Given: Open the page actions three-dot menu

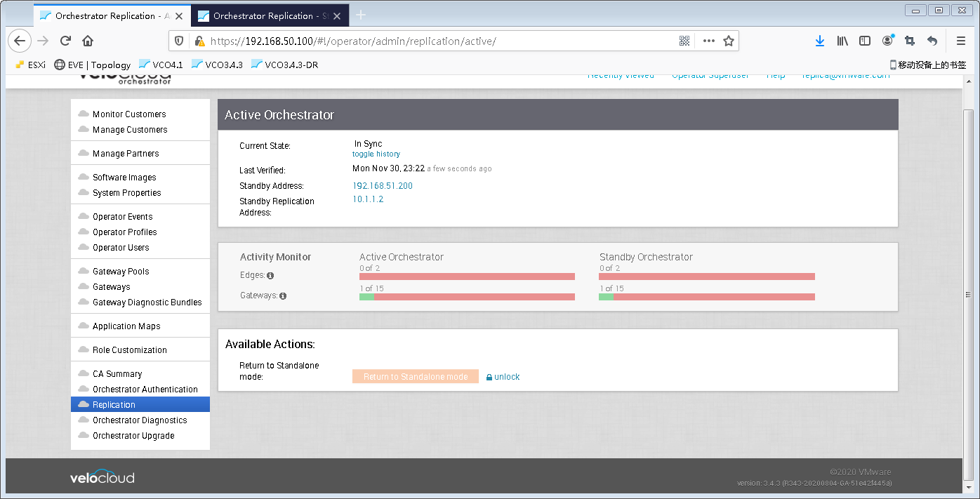Looking at the screenshot, I should (708, 41).
